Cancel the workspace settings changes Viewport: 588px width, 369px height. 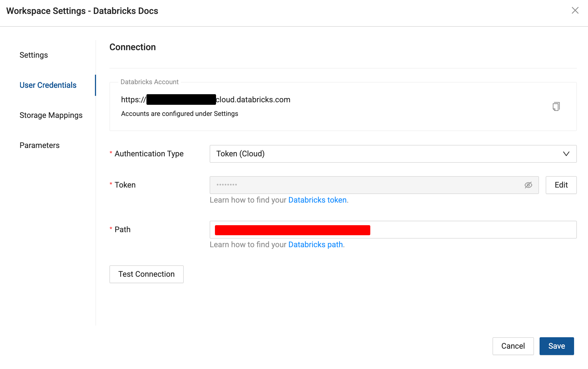coord(513,346)
